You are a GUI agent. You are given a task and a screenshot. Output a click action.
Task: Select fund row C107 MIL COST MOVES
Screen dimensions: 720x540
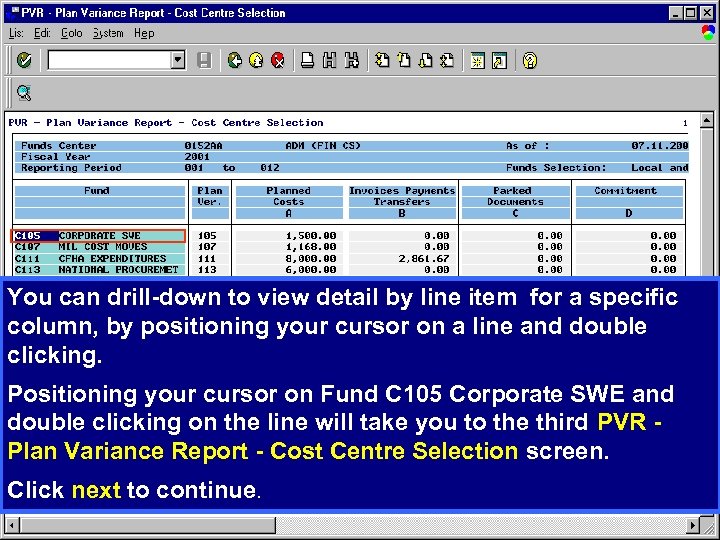point(98,247)
